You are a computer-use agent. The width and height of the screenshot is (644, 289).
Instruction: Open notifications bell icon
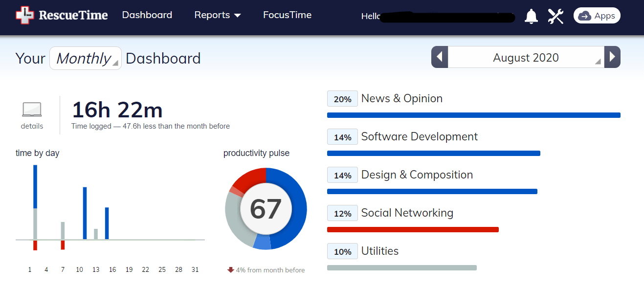[x=531, y=16]
